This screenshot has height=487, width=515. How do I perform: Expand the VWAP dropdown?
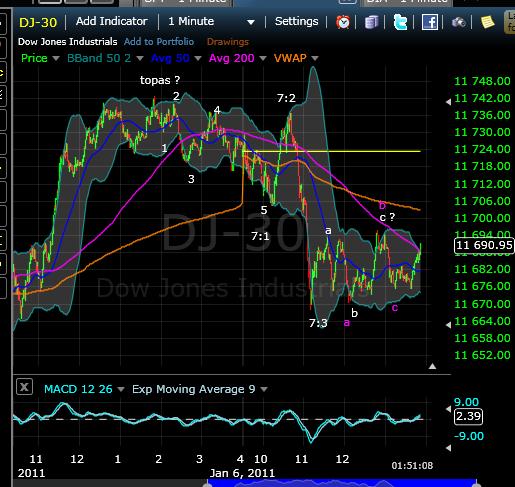pos(315,59)
